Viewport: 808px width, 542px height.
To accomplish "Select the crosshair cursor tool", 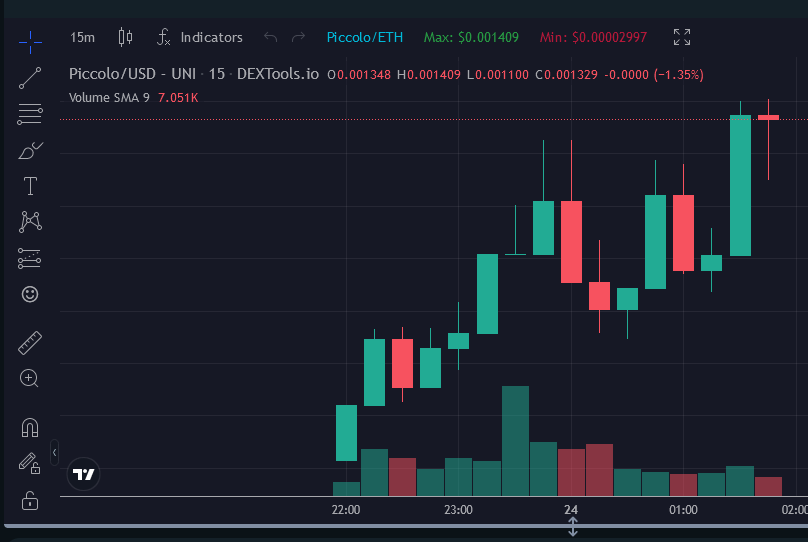I will pyautogui.click(x=30, y=42).
